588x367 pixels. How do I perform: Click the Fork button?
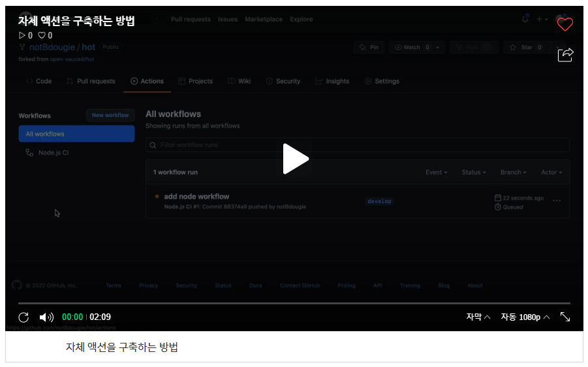tap(474, 47)
